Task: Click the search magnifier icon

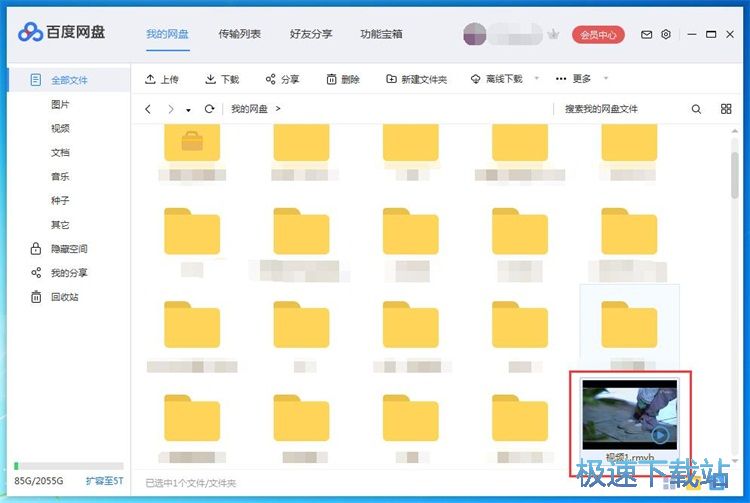Action: tap(697, 109)
